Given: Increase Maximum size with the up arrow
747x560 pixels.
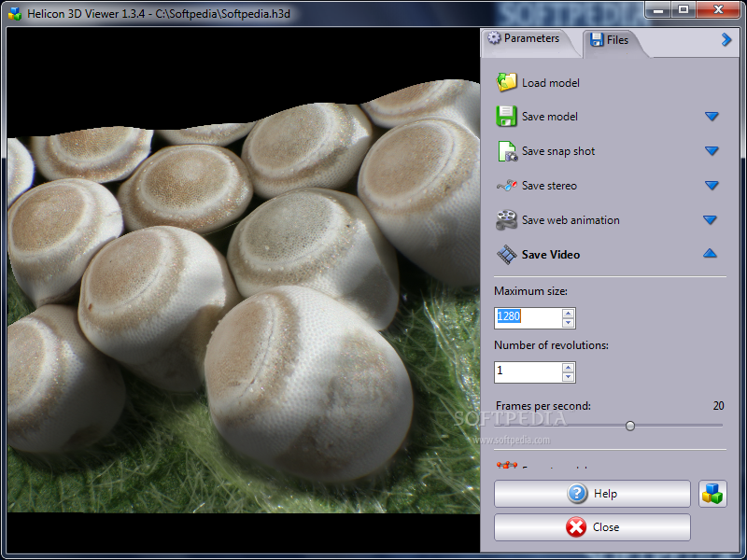Looking at the screenshot, I should point(568,313).
